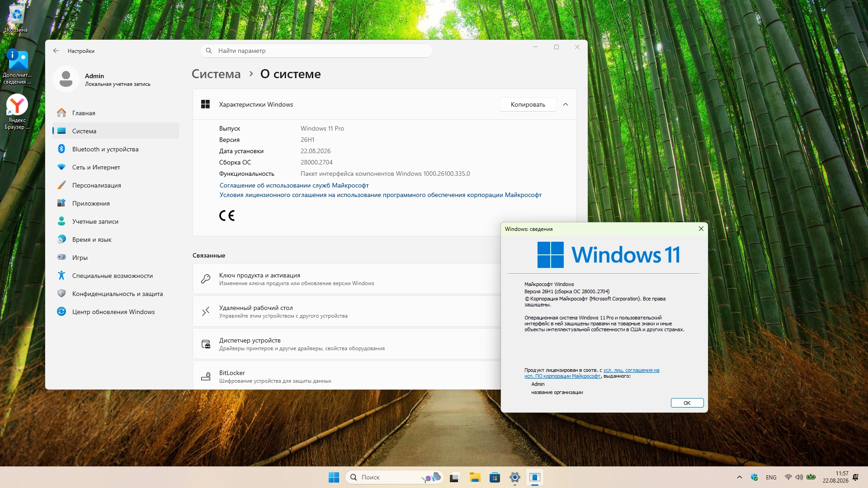This screenshot has width=868, height=488.
Task: Open the taskbar clock and calendar
Action: pyautogui.click(x=835, y=477)
